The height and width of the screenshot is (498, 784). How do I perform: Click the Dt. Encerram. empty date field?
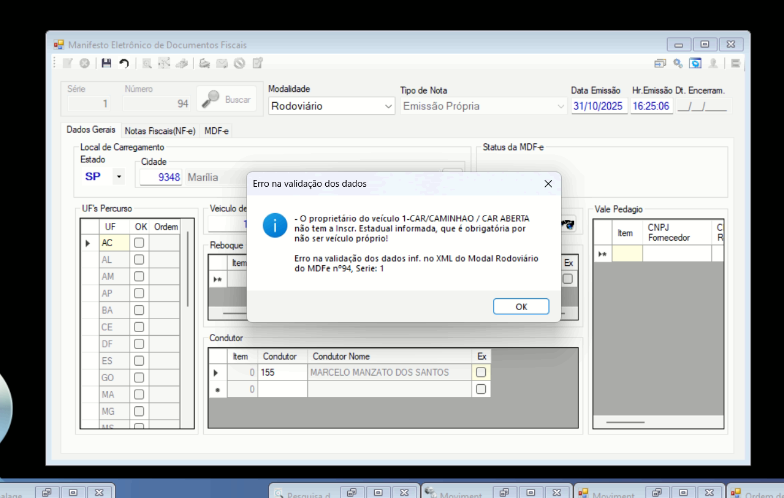point(702,106)
